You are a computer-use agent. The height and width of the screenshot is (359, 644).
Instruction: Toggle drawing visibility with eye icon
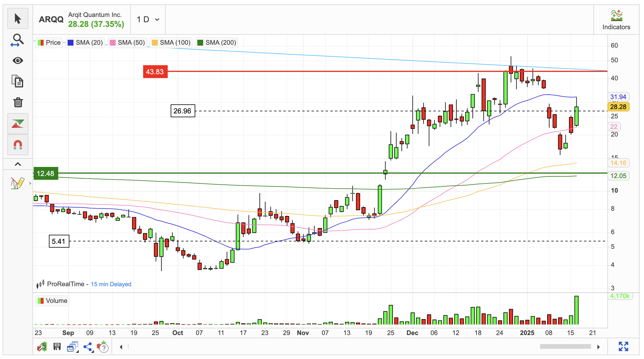click(18, 61)
